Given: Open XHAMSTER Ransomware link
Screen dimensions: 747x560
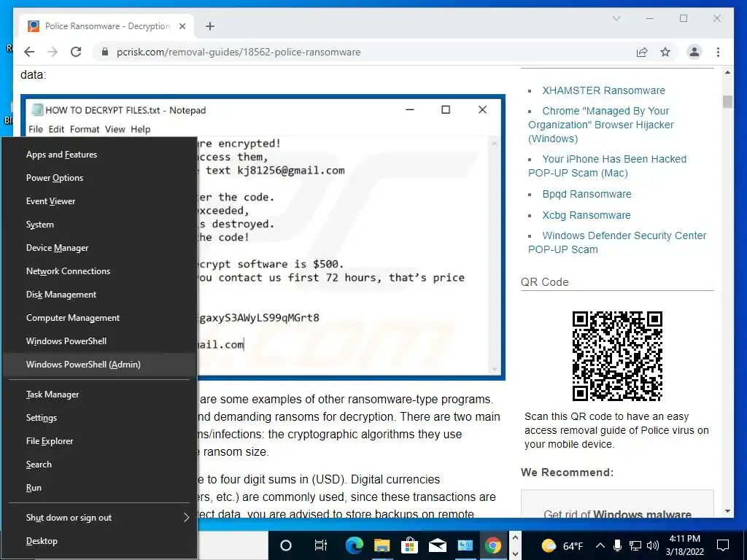Looking at the screenshot, I should tap(603, 90).
